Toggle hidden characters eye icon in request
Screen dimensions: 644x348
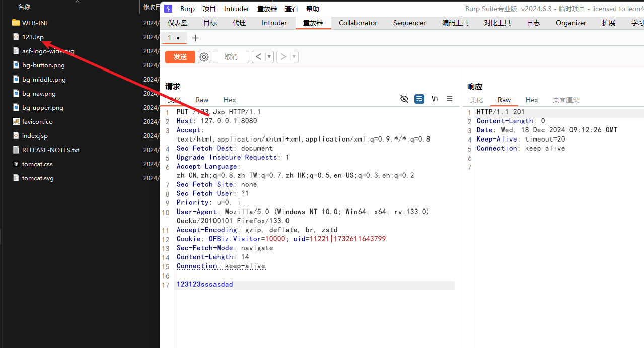404,99
